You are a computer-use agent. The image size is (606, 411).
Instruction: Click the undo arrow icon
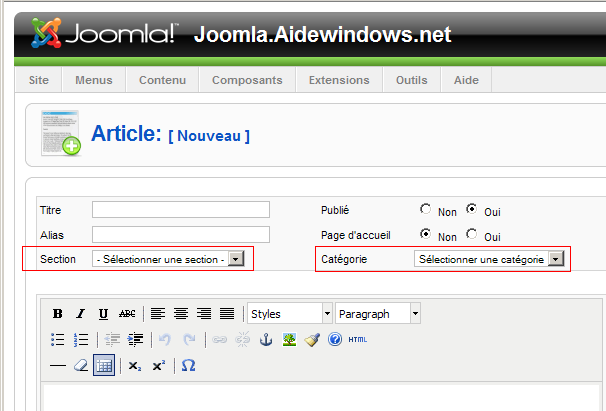point(165,339)
